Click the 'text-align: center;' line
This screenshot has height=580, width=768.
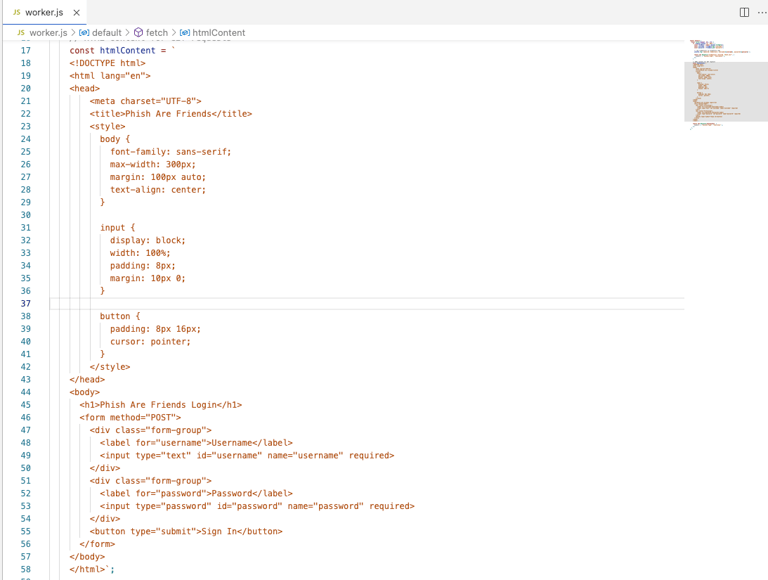click(x=158, y=190)
